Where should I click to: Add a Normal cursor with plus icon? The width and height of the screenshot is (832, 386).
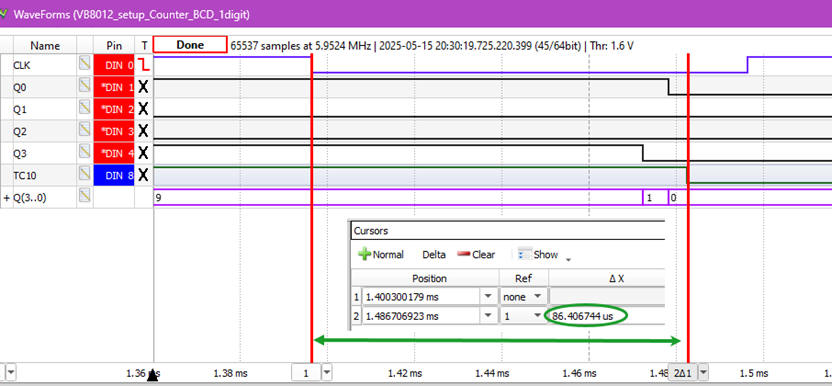coord(380,254)
